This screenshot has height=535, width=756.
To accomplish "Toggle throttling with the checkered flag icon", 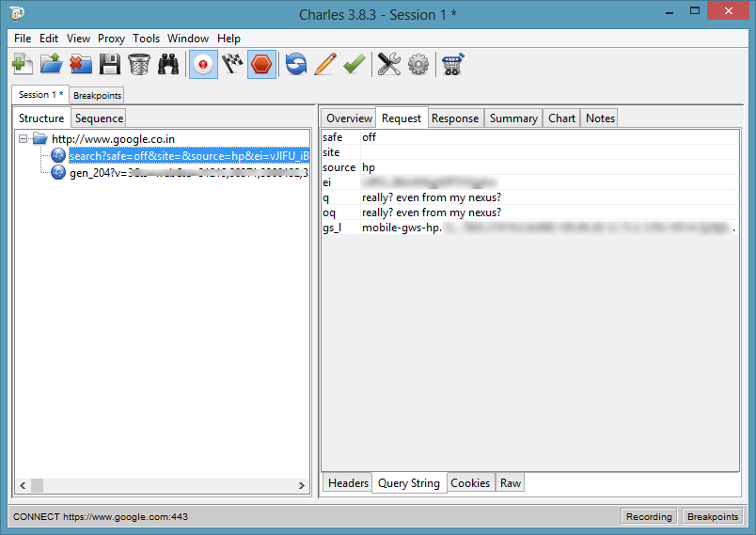I will [232, 64].
